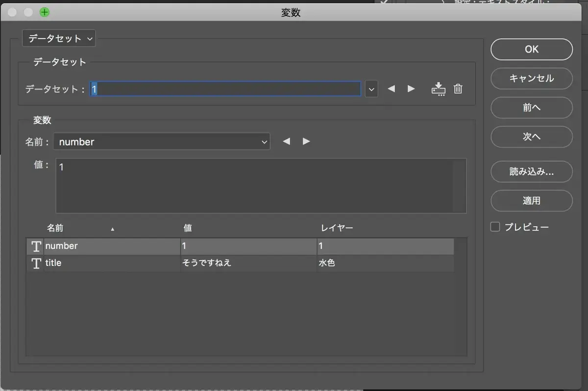Open the データセット panel selector at top left
The height and width of the screenshot is (391, 588).
click(x=58, y=38)
